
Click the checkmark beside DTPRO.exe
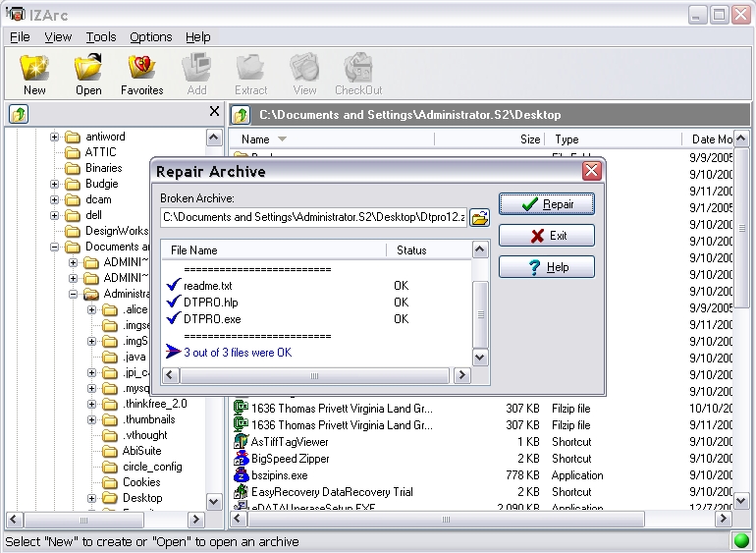coord(174,318)
